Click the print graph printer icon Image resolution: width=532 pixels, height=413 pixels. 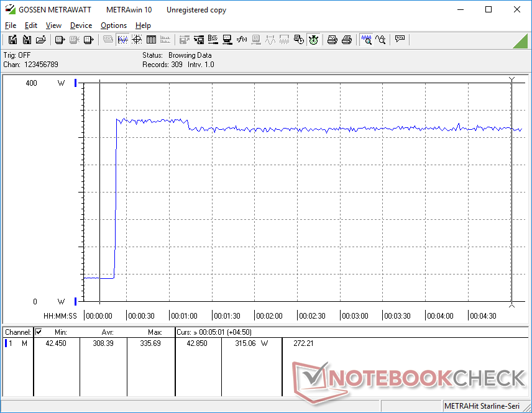(332, 40)
